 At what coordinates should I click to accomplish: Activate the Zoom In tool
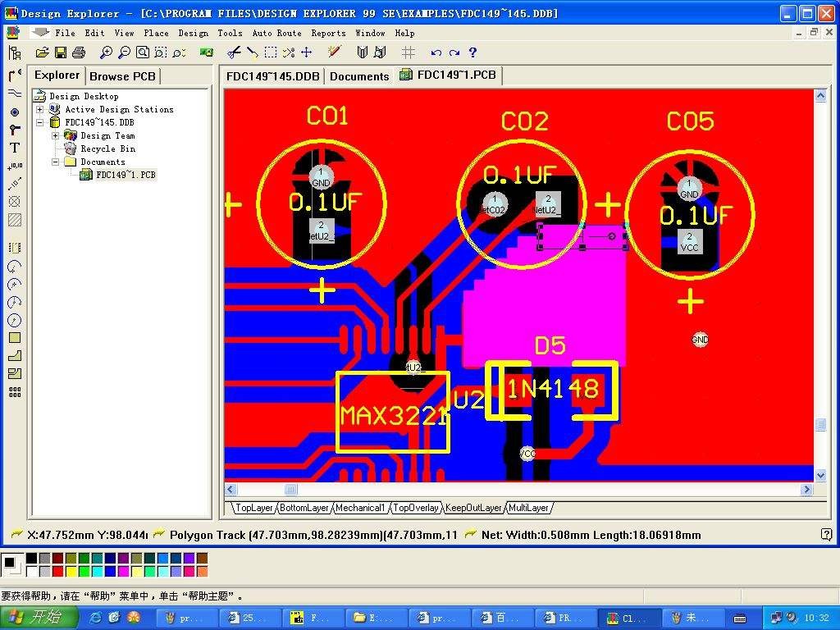[x=106, y=52]
